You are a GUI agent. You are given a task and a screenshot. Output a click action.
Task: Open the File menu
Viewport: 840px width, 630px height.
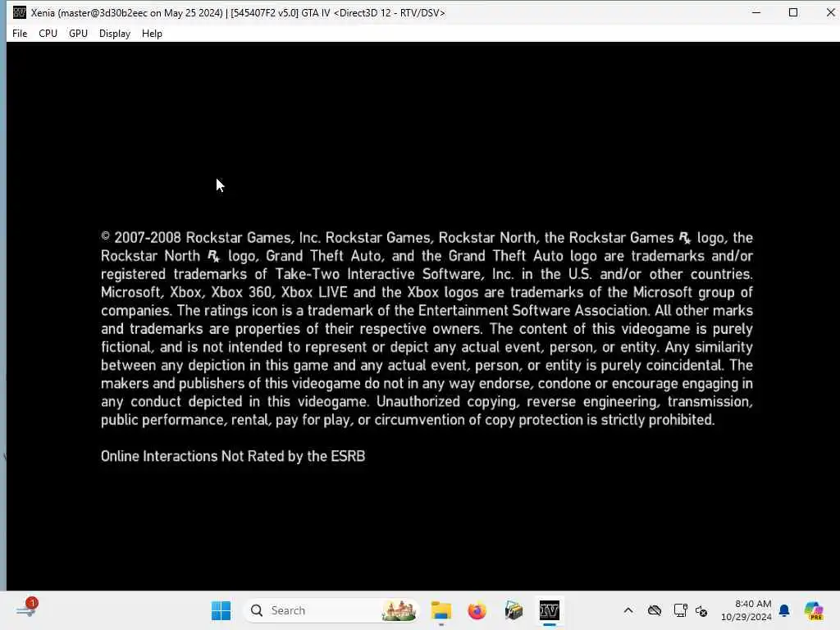point(20,33)
